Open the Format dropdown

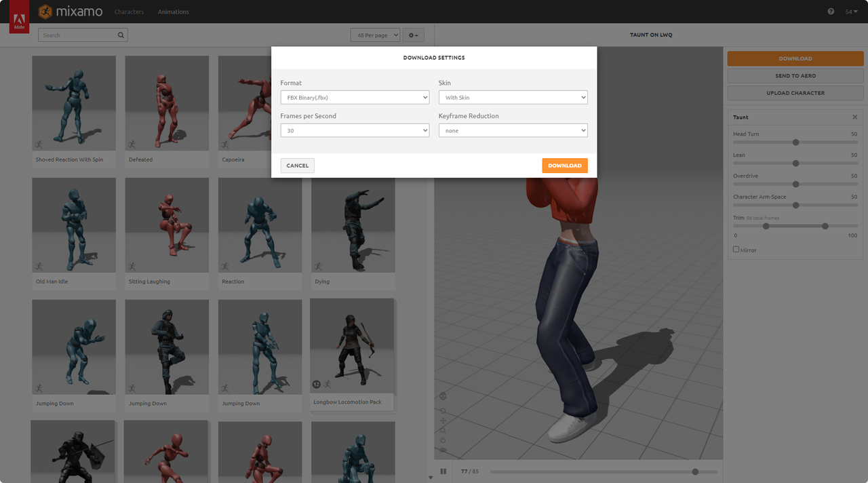coord(355,98)
